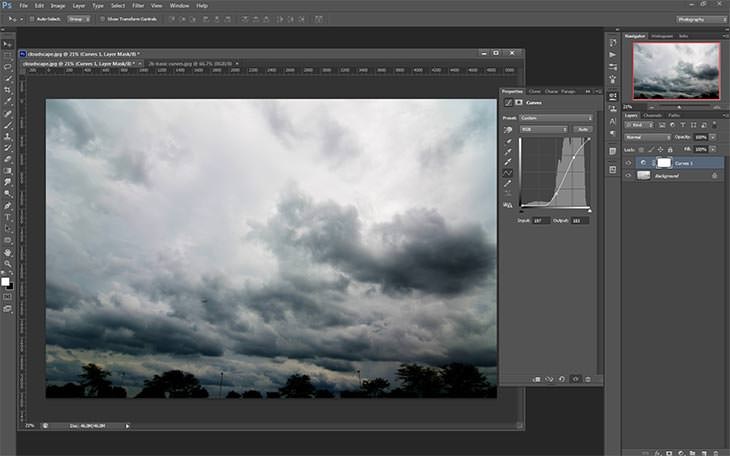The width and height of the screenshot is (730, 456).
Task: Select the Pen tool
Action: (x=7, y=205)
